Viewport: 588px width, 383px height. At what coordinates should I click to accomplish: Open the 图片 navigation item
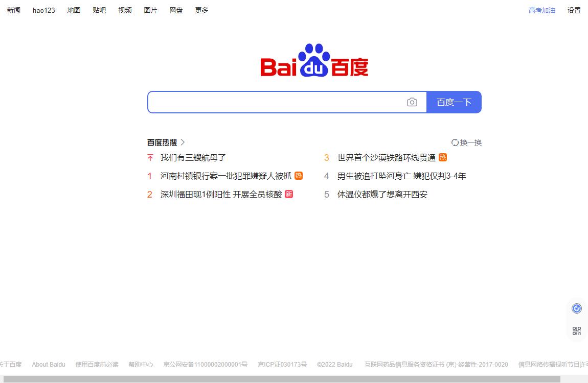click(x=150, y=10)
